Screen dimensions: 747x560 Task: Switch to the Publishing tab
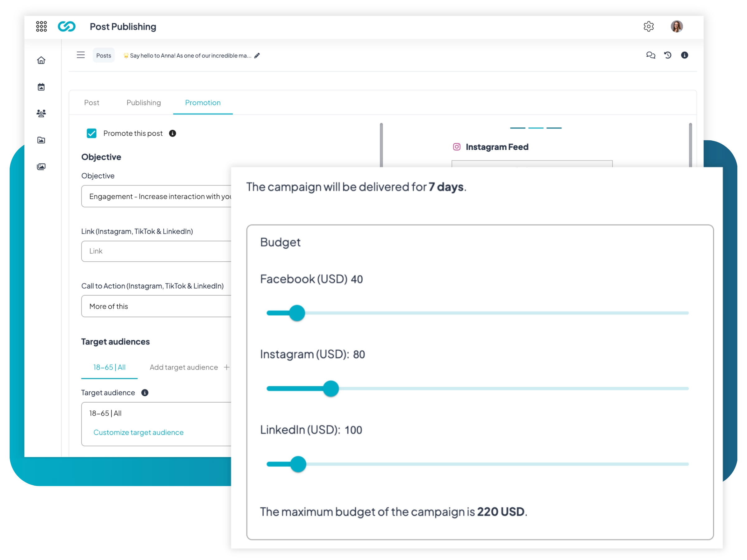[x=143, y=103]
